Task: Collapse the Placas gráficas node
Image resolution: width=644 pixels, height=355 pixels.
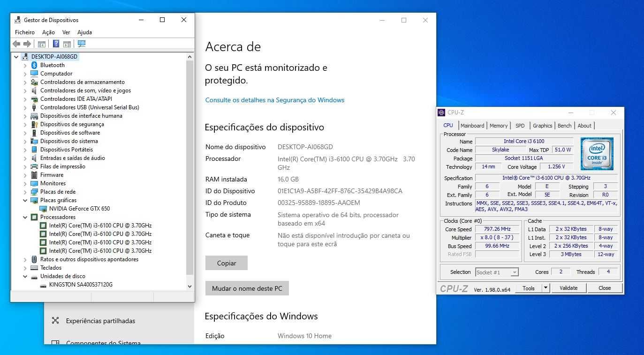Action: pyautogui.click(x=25, y=200)
